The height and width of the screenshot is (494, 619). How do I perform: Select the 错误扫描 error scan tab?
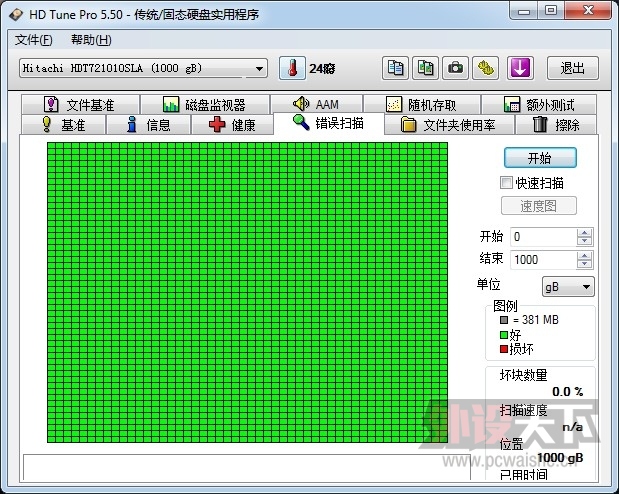pyautogui.click(x=328, y=123)
